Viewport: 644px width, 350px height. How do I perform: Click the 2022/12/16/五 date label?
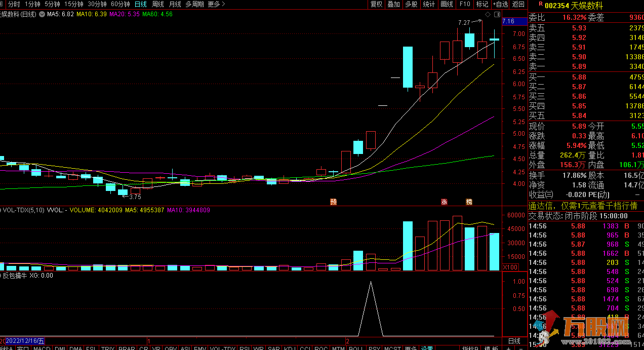tap(25, 341)
